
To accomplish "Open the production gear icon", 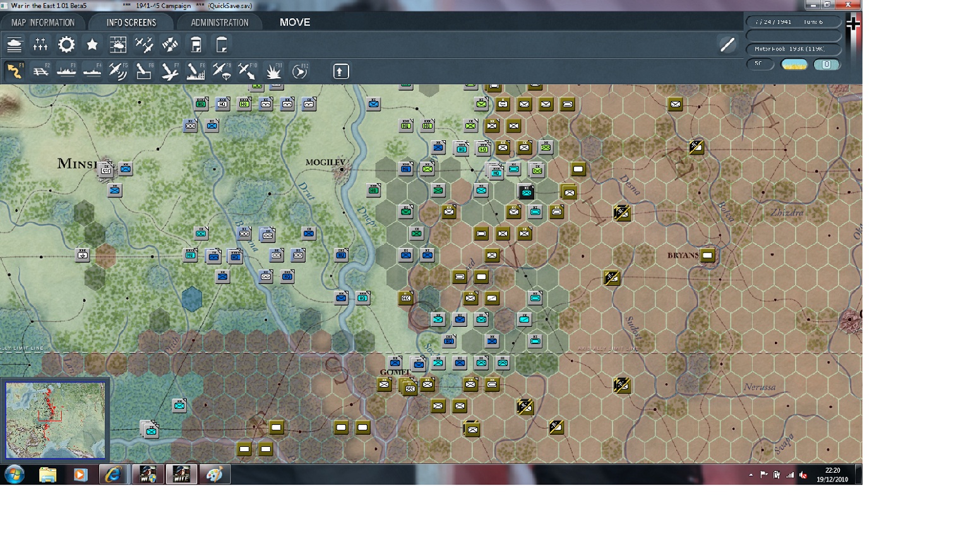I will click(x=66, y=45).
